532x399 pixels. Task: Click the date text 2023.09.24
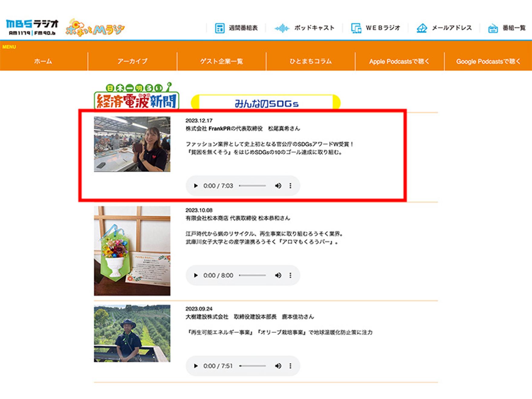pyautogui.click(x=199, y=309)
